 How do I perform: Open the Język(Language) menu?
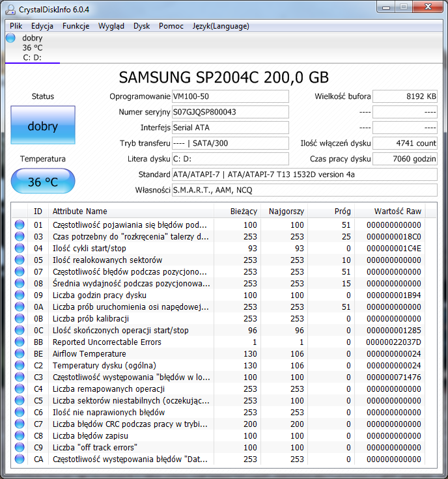click(x=221, y=26)
